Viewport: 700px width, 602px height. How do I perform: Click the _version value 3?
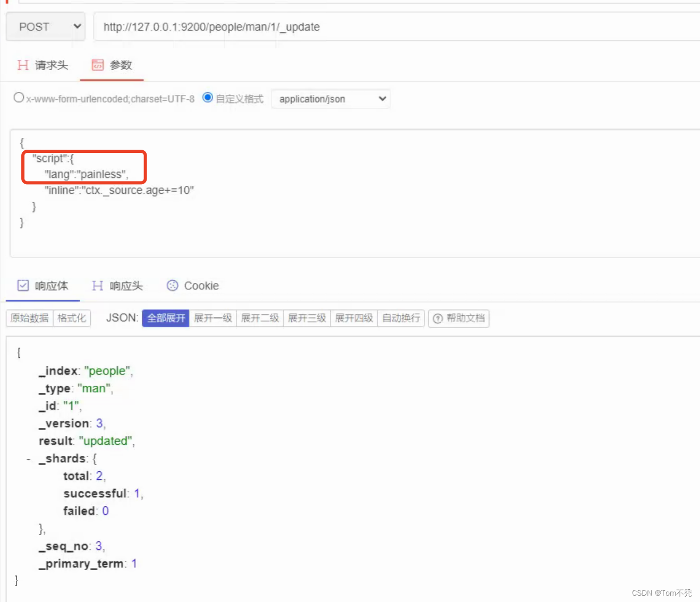coord(99,423)
